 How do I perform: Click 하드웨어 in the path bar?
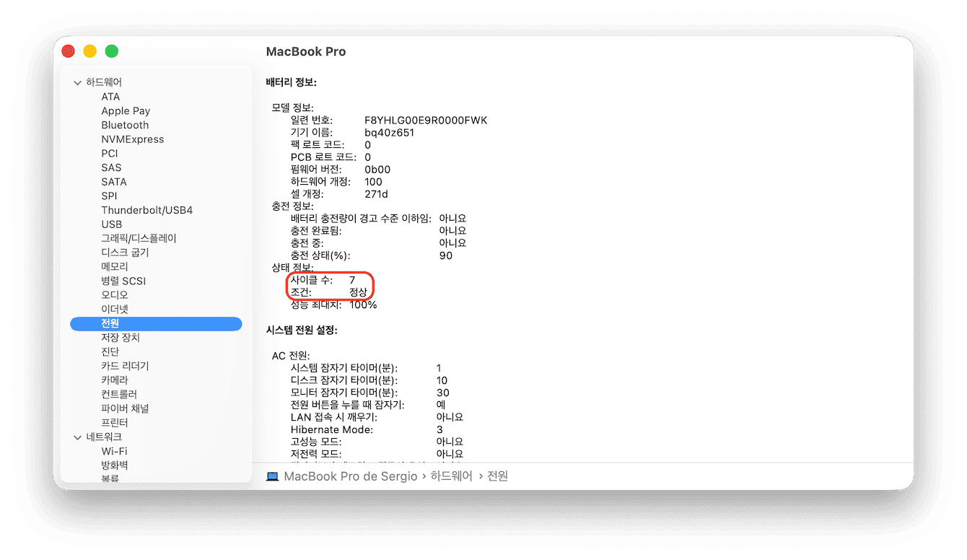(x=452, y=476)
